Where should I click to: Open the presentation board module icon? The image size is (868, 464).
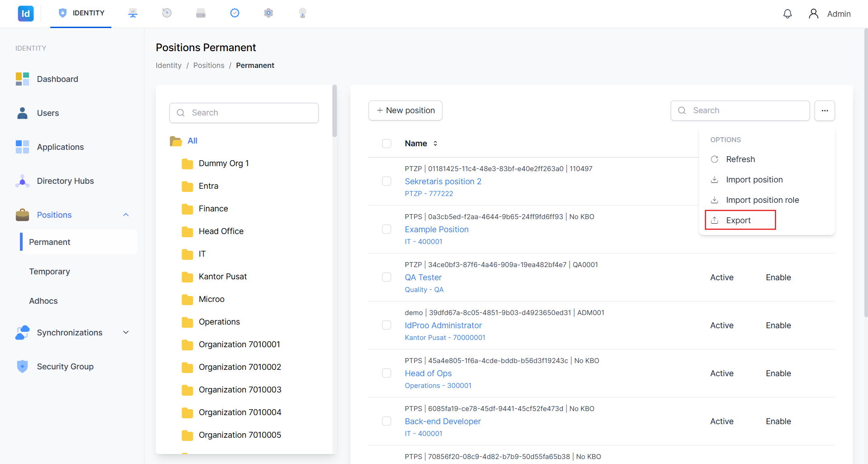pos(133,13)
